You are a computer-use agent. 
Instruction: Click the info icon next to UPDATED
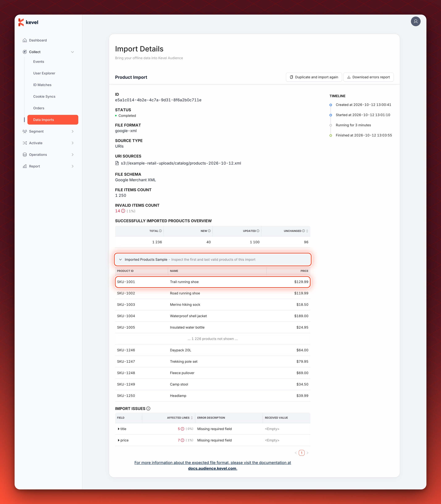click(x=258, y=231)
